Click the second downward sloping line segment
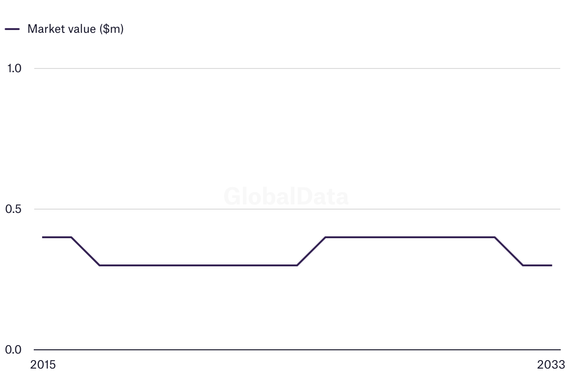 [509, 251]
